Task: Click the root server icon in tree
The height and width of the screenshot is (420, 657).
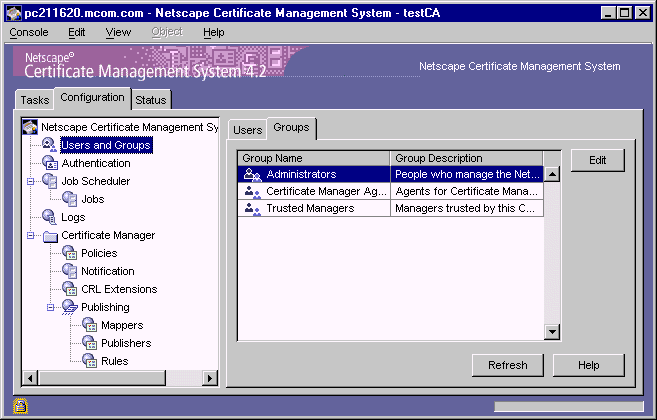Action: coord(30,127)
